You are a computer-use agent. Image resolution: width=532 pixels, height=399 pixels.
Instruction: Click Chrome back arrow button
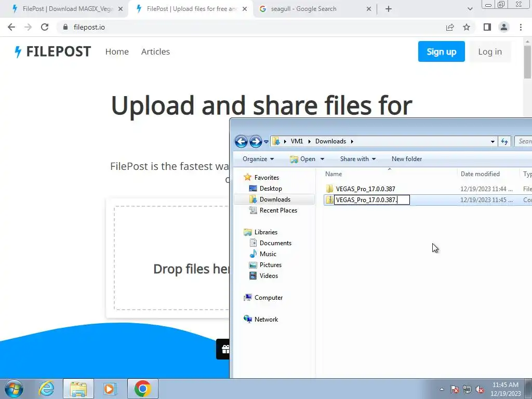point(11,27)
